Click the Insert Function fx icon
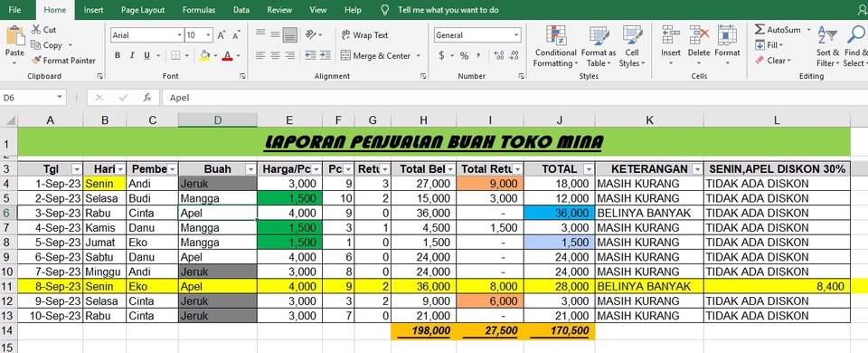868x353 pixels. click(147, 98)
